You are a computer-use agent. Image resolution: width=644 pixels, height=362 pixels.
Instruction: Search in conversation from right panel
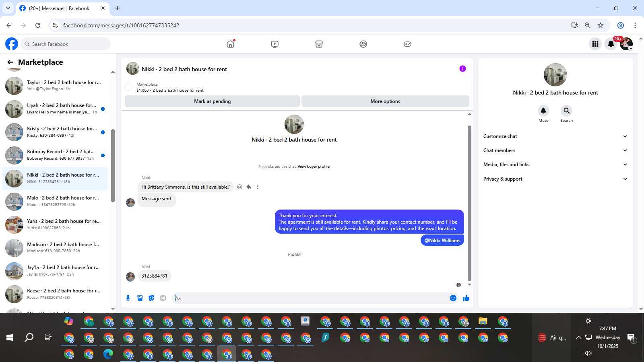tap(566, 111)
